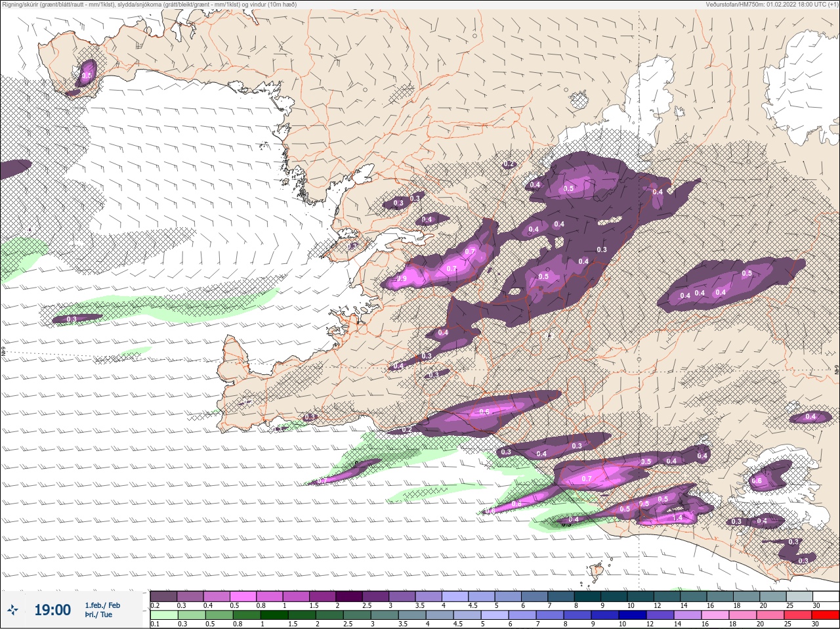Select the upper legend white swatch labeled 30
840x629 pixels.
(826, 596)
